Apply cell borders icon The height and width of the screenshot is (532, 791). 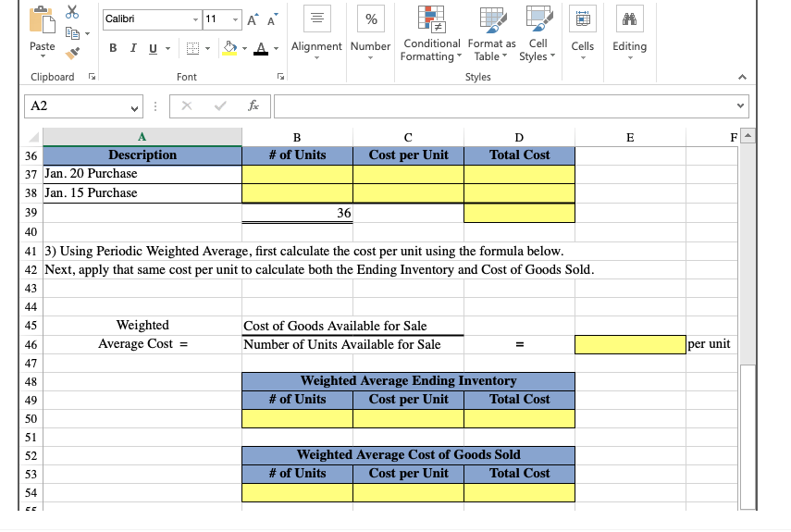192,48
